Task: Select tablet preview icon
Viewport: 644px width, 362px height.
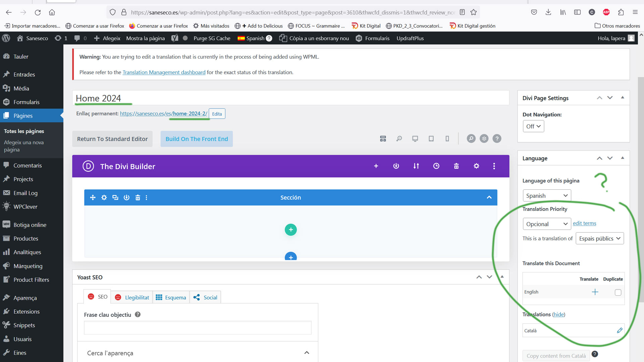Action: tap(431, 138)
